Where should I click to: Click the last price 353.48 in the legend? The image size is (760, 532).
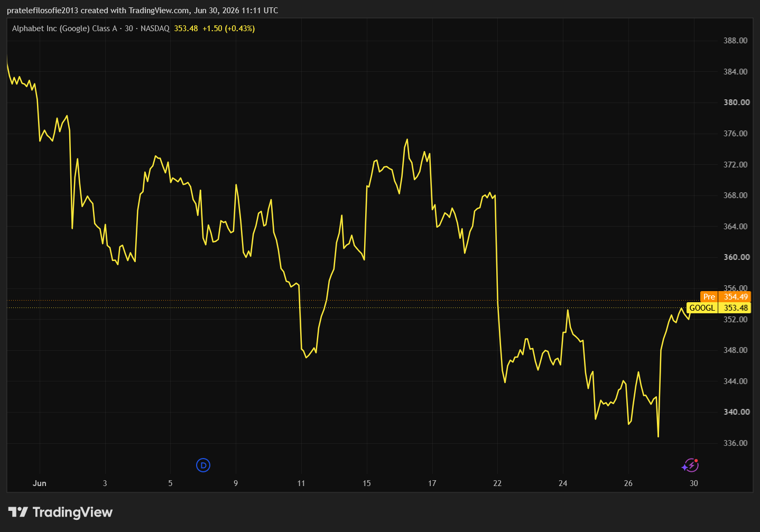point(186,29)
